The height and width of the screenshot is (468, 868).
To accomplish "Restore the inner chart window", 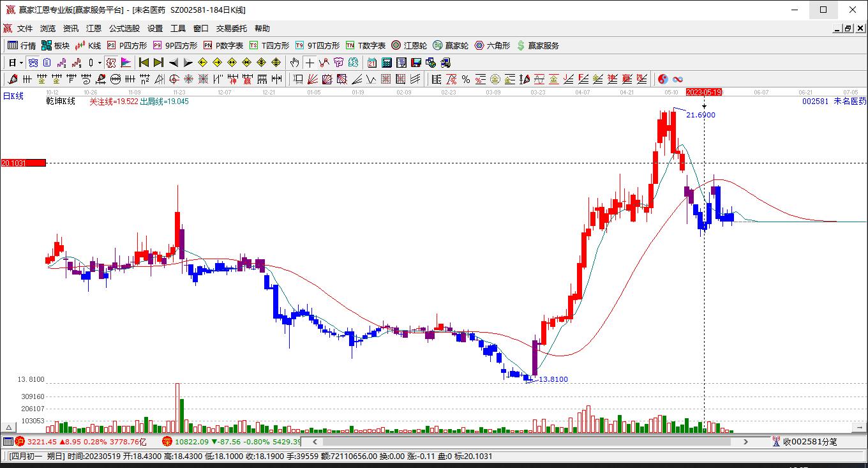I will 848,29.
